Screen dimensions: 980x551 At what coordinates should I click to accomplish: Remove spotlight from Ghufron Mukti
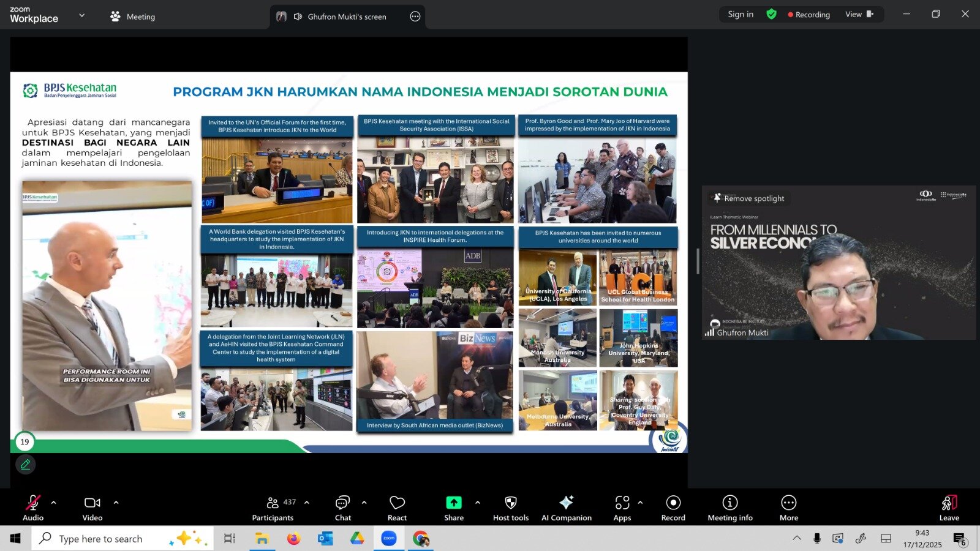pyautogui.click(x=748, y=198)
